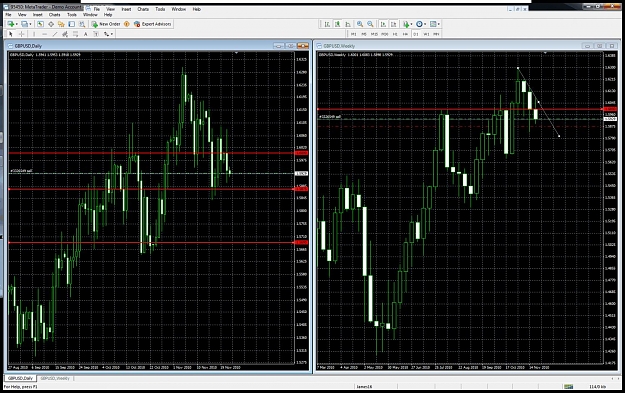This screenshot has height=393, width=625.
Task: Expand the Periods dropdown arrow
Action: (x=425, y=24)
